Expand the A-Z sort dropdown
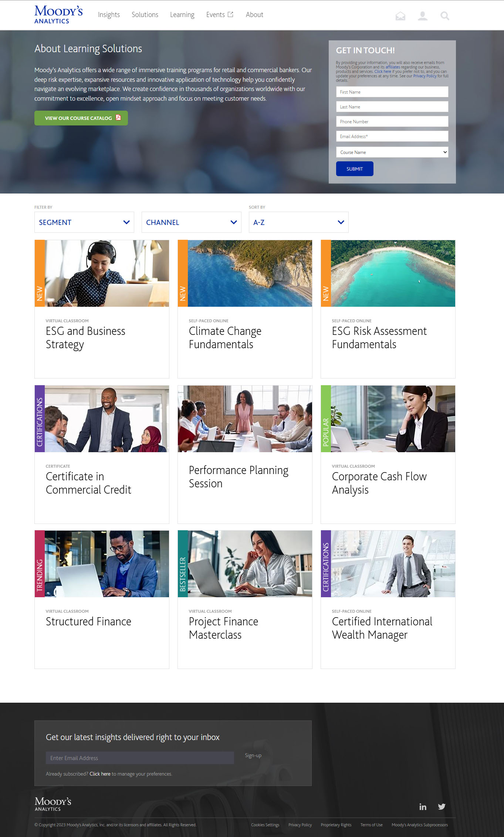 (x=299, y=222)
